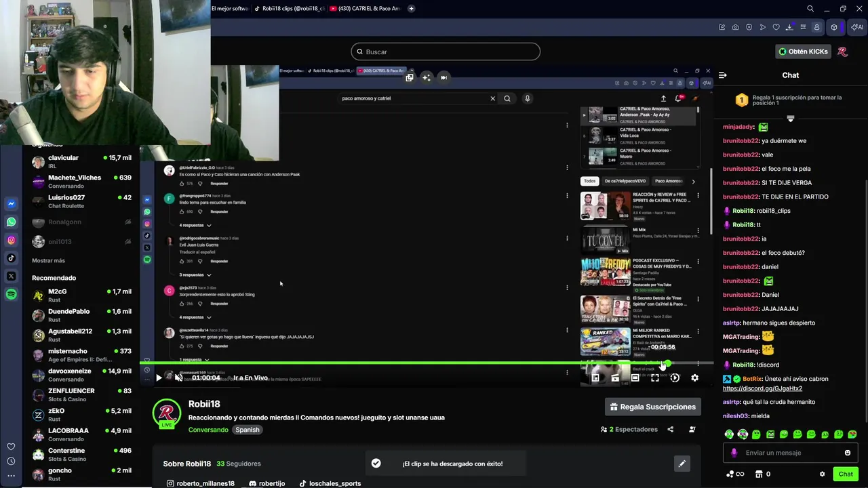Open history clock in left sidebar
This screenshot has width=868, height=488.
pyautogui.click(x=11, y=461)
